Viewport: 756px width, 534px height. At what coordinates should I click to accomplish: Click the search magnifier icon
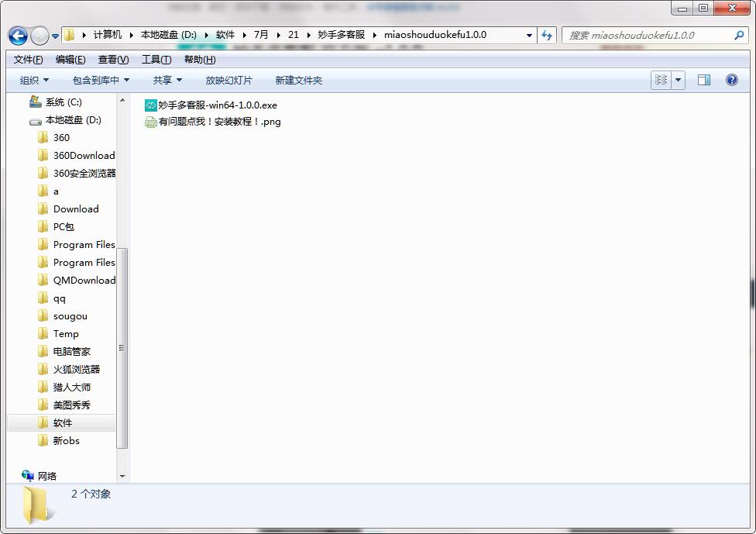tap(739, 35)
